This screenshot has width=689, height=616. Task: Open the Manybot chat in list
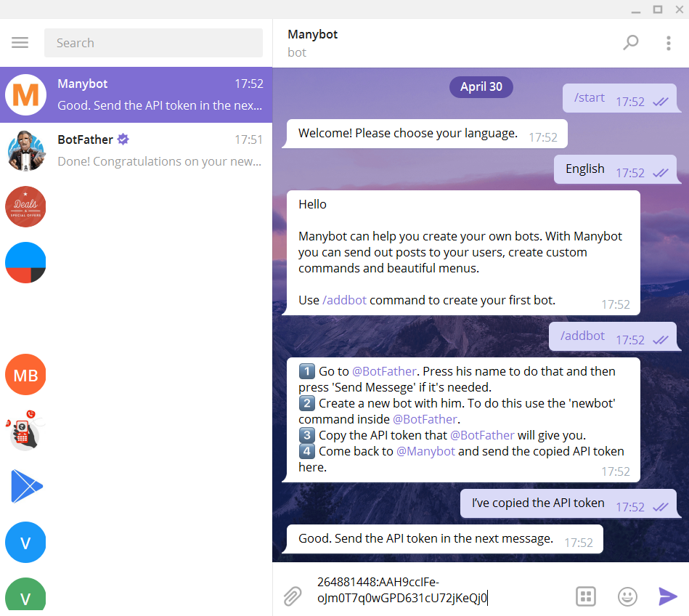click(x=136, y=95)
